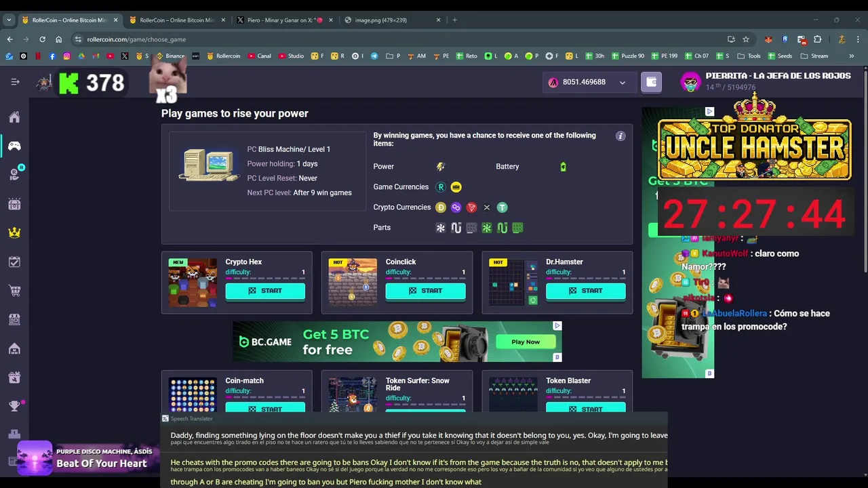Start the Coinclick game

(425, 291)
